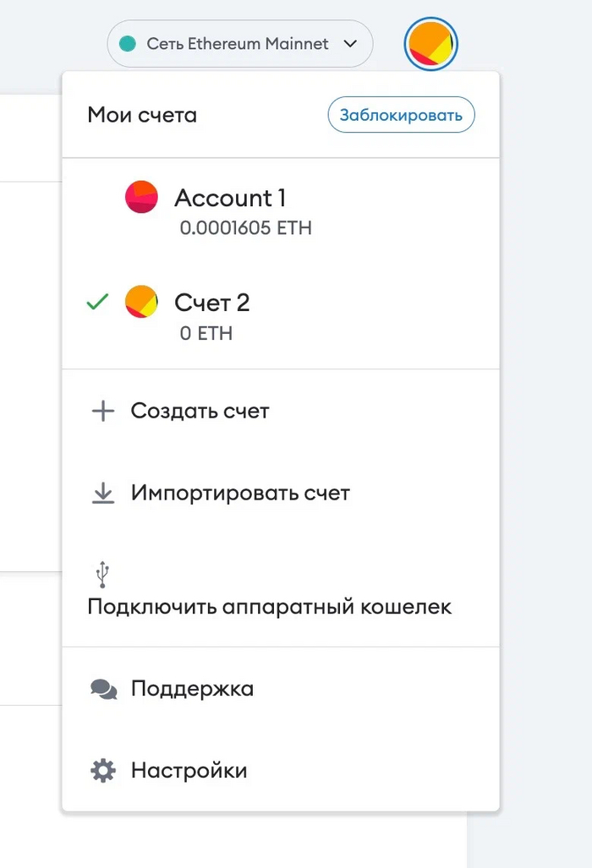
Task: Select Account 1 from accounts list
Action: 230,199
